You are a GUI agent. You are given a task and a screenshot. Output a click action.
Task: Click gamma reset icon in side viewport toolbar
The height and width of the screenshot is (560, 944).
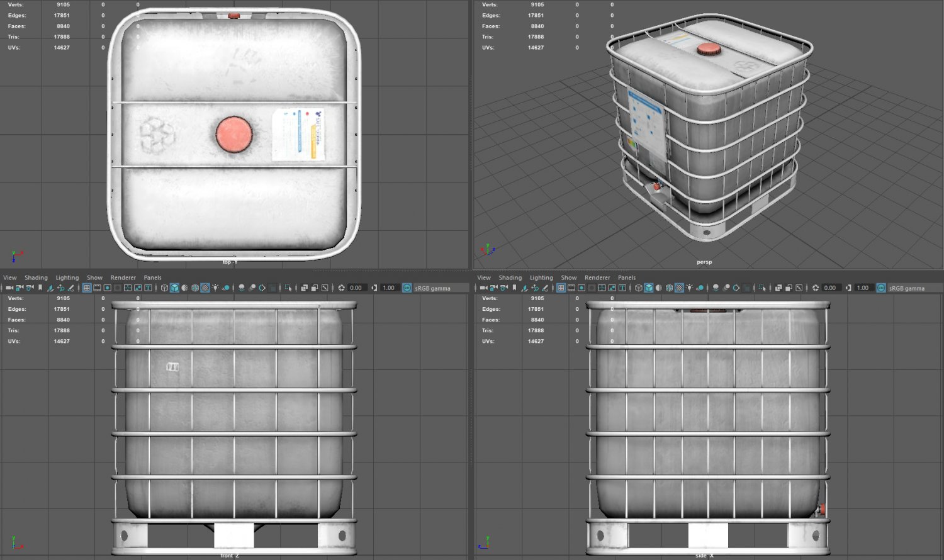coord(848,288)
